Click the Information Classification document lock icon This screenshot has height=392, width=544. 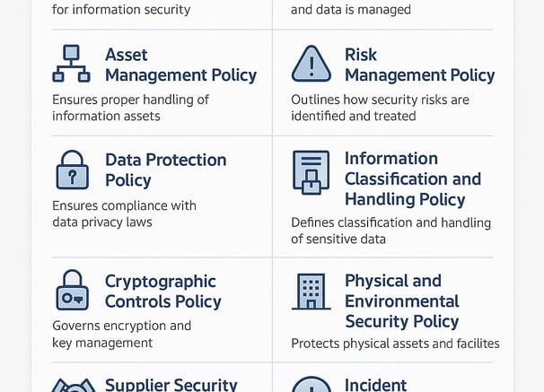coord(311,172)
